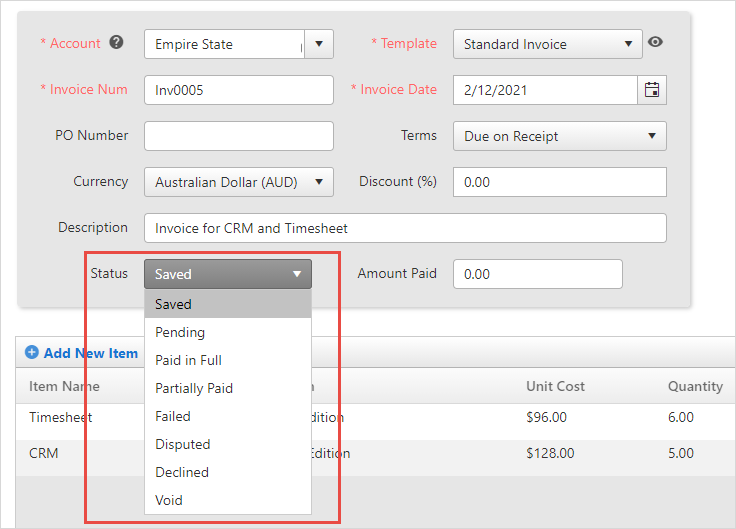Image resolution: width=736 pixels, height=529 pixels.
Task: Choose Paid in Full status
Action: coord(228,360)
